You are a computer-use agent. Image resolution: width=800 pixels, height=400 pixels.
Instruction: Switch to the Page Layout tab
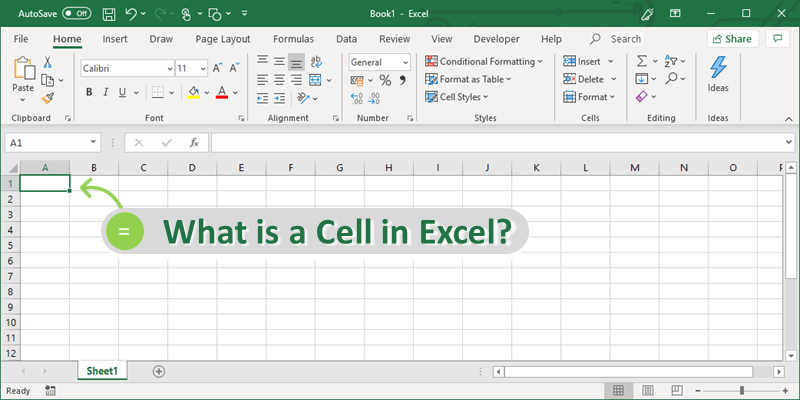tap(223, 39)
